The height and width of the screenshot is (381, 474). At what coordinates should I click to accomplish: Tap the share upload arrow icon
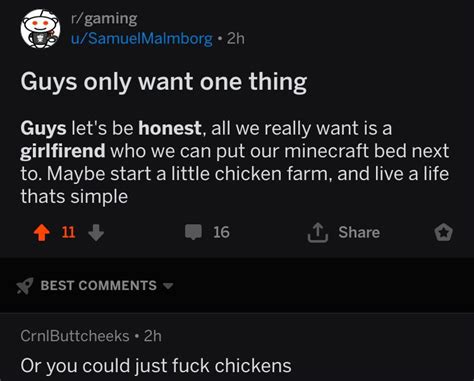[318, 232]
